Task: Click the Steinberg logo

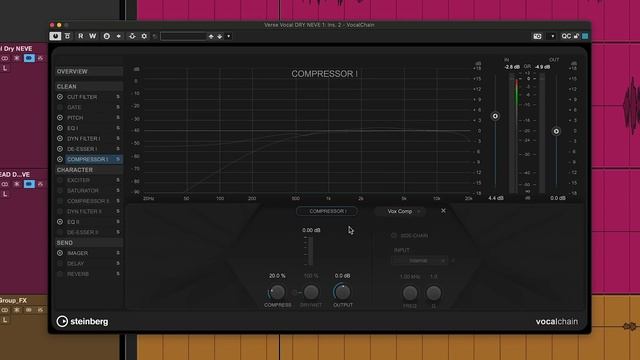Action: [82, 322]
